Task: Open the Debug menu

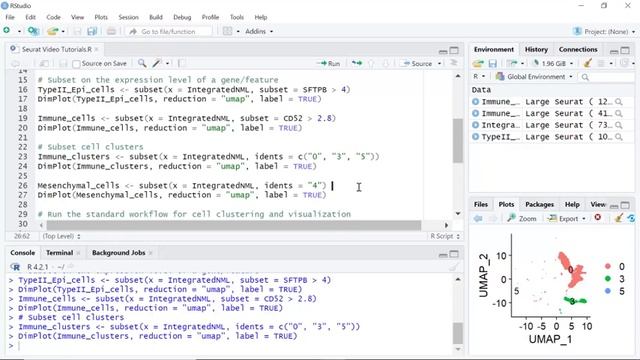Action: [182, 17]
